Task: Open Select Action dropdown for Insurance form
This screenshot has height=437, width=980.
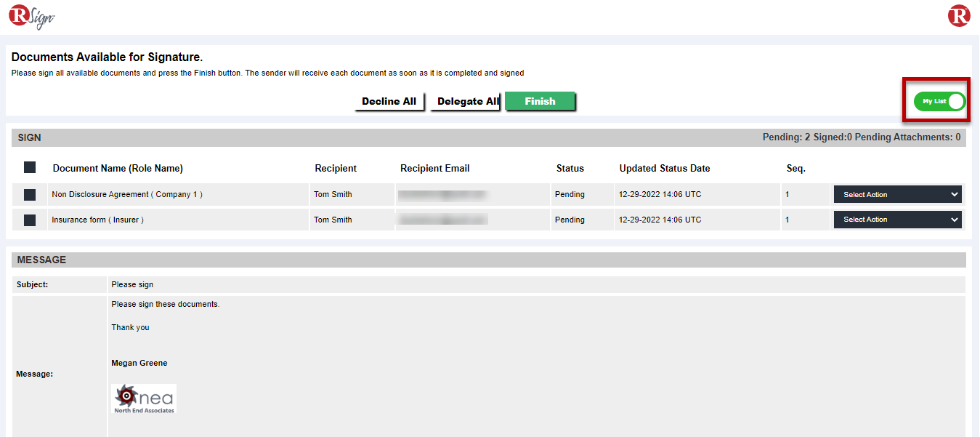Action: tap(897, 220)
